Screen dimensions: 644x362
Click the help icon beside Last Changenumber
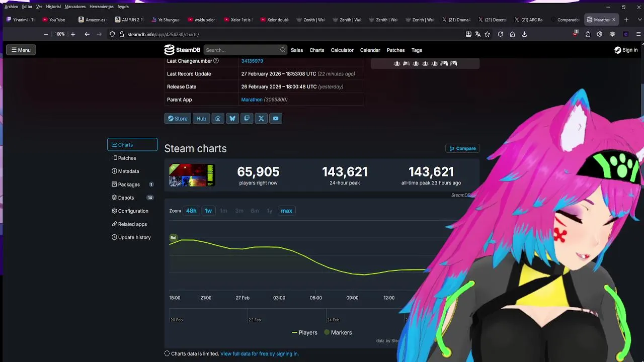click(216, 61)
